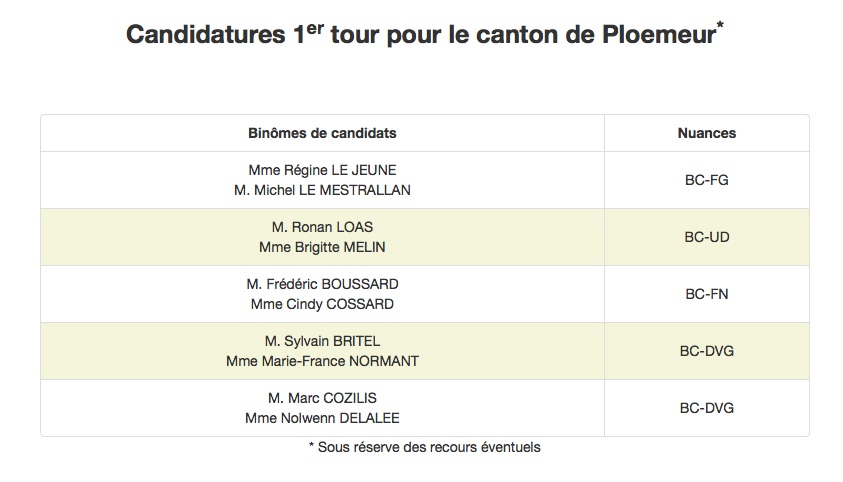Select candidate M. Marc COZILIS
The width and height of the screenshot is (843, 482).
coord(322,398)
